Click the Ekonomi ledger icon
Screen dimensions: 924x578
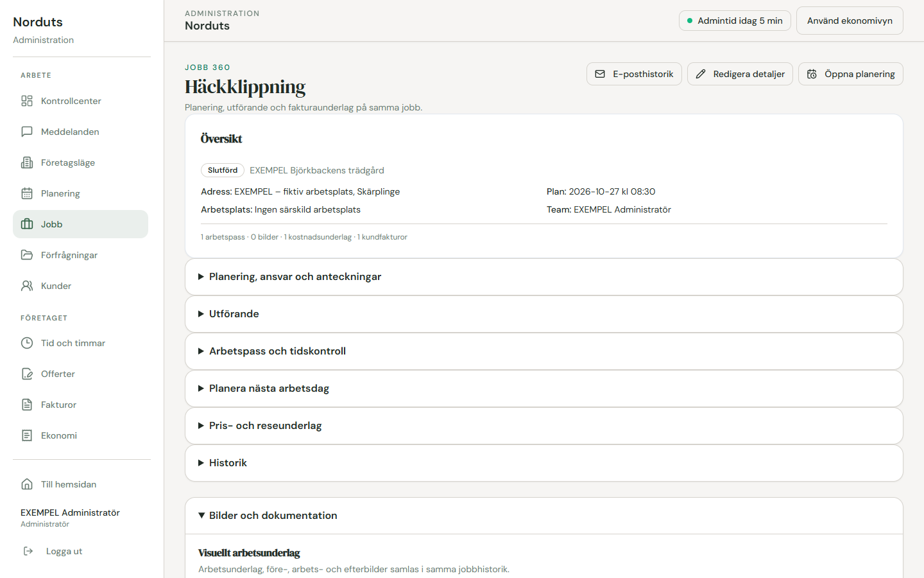[27, 435]
